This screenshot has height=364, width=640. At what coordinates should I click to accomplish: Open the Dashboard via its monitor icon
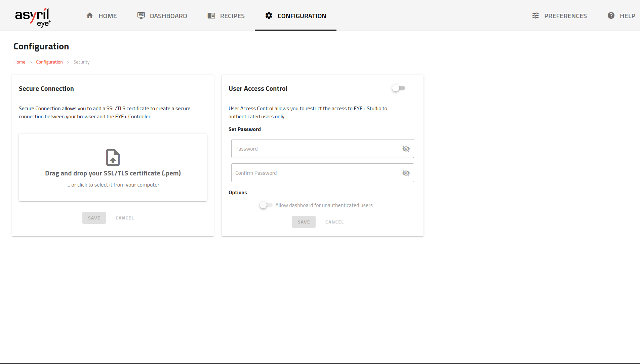[141, 15]
